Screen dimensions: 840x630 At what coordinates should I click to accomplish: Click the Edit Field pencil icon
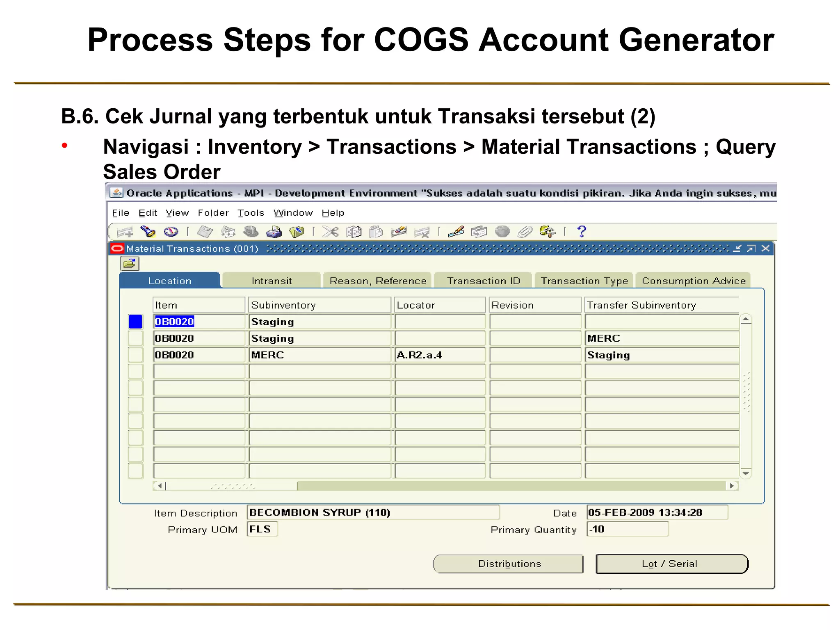pyautogui.click(x=456, y=232)
